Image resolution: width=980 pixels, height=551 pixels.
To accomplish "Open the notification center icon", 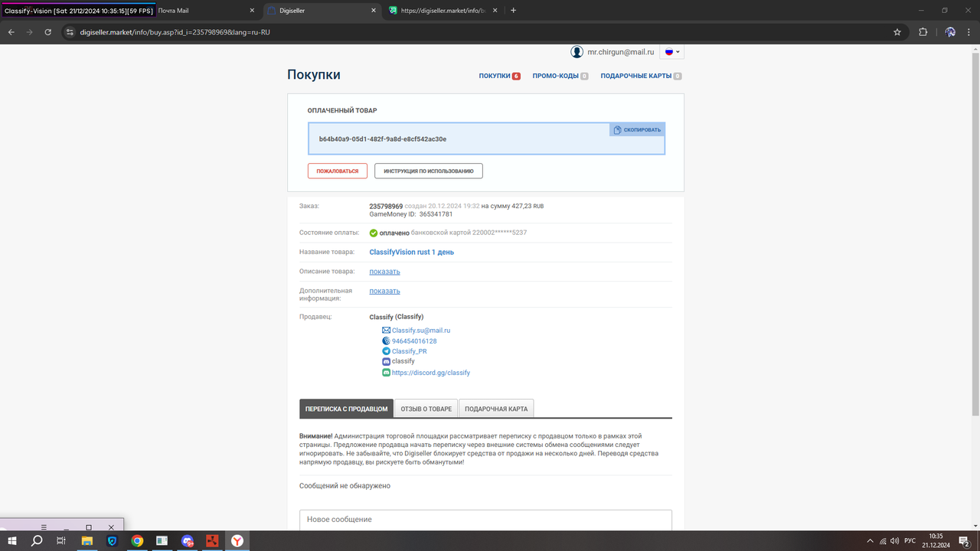I will [x=965, y=541].
